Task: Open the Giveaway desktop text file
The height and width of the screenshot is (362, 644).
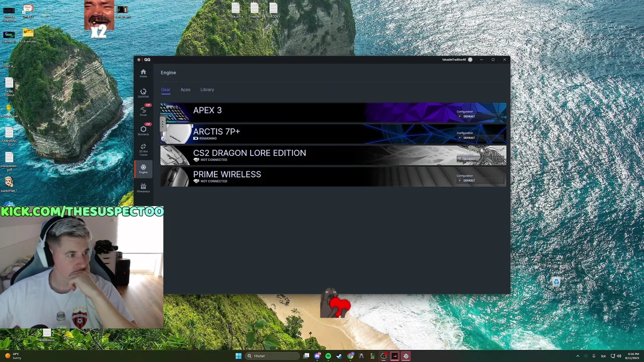Action: 255,10
